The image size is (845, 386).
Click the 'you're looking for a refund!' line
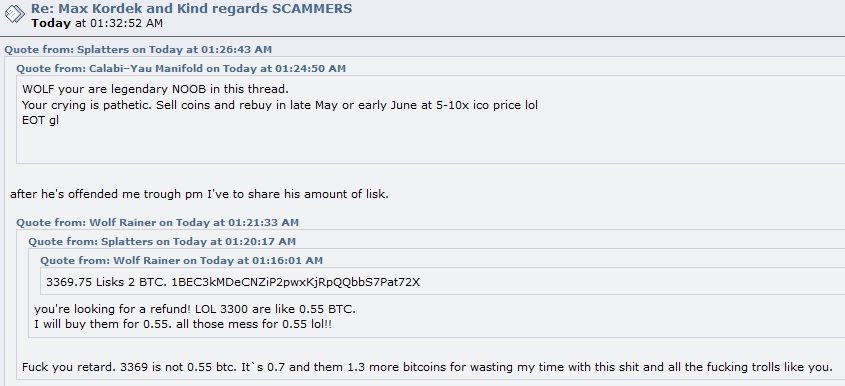(195, 309)
